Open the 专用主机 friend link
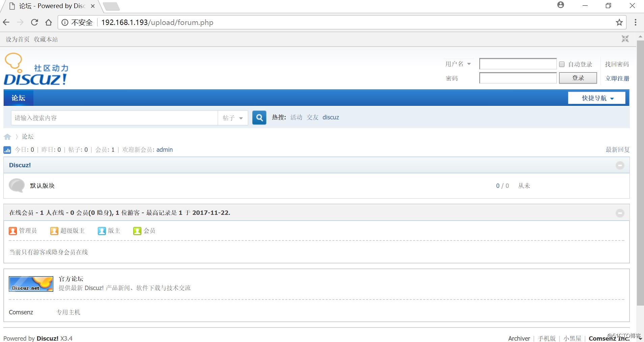The image size is (644, 342). click(68, 312)
